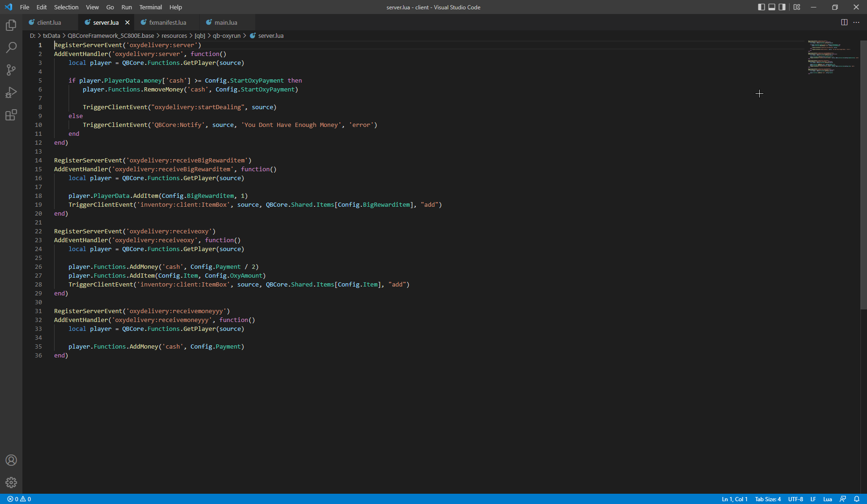Screen dimensions: 867x504
Task: Open the qb-oxyrun breadcrumb dropdown
Action: pos(227,35)
